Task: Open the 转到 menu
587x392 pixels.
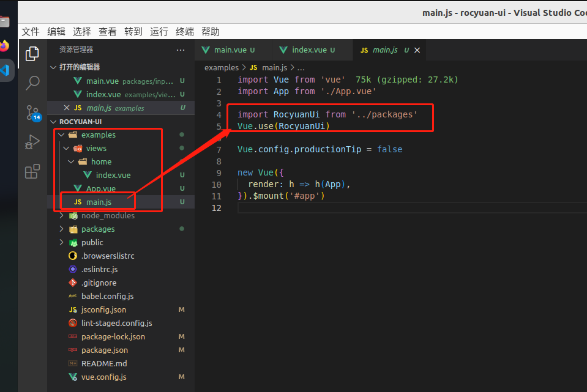Action: pyautogui.click(x=133, y=32)
